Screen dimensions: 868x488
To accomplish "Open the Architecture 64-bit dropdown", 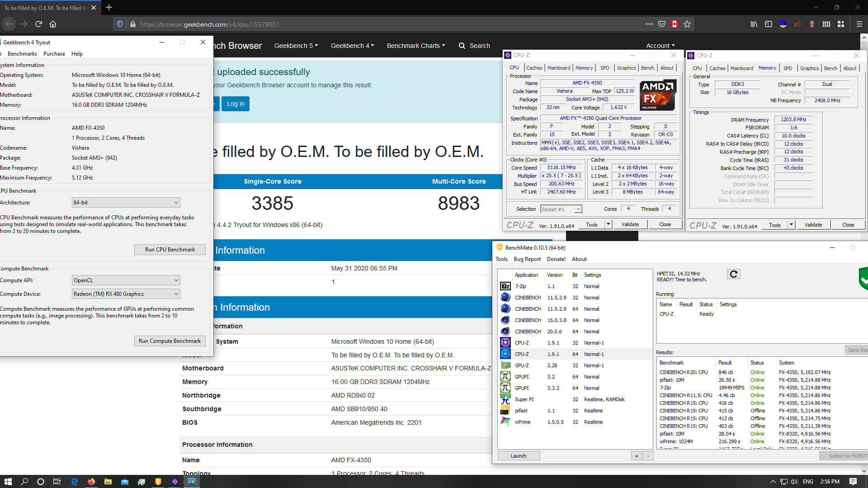I will pos(126,203).
